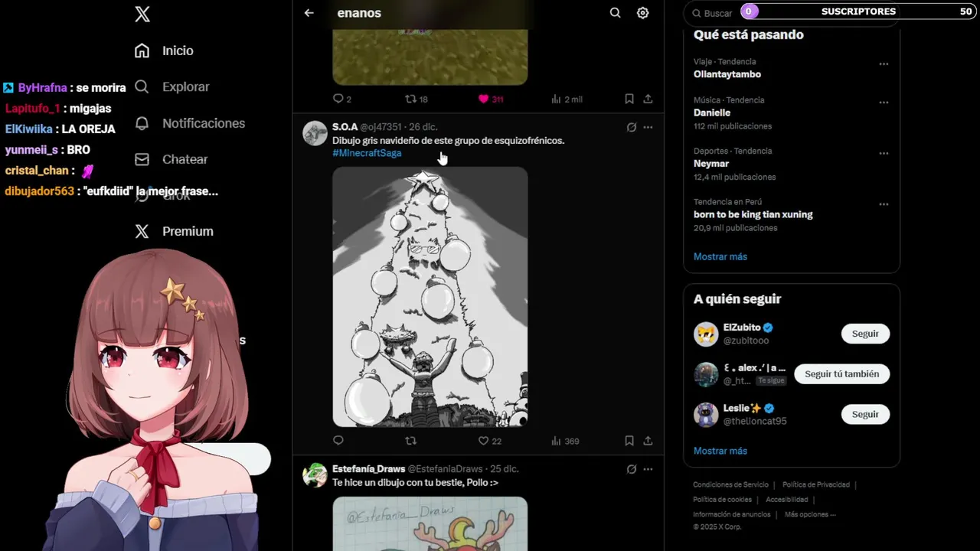Unlike the top post with 311 likes
The height and width of the screenshot is (551, 980).
pos(490,99)
